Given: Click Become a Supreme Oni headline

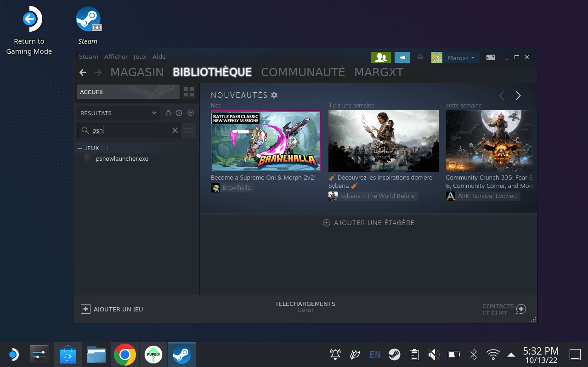Looking at the screenshot, I should 263,177.
